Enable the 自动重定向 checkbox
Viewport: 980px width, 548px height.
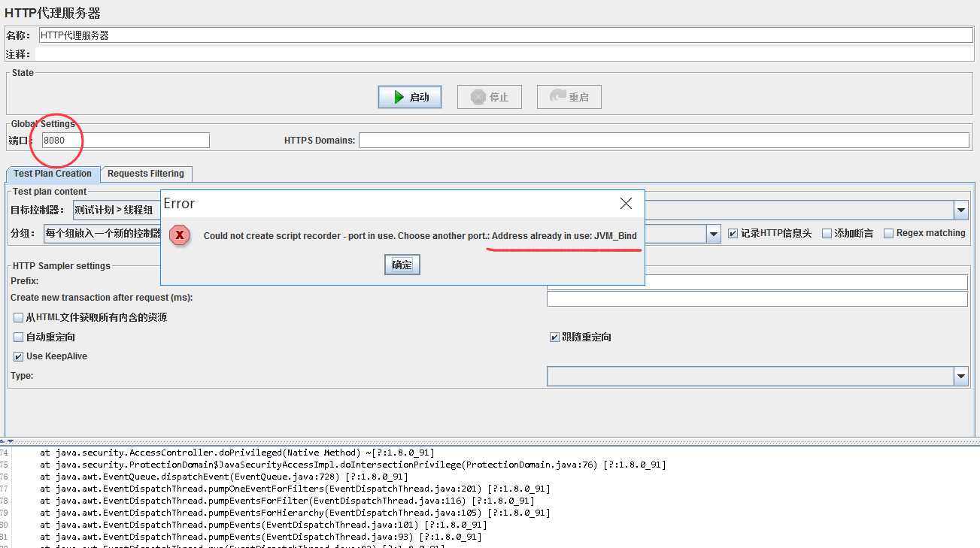(19, 338)
